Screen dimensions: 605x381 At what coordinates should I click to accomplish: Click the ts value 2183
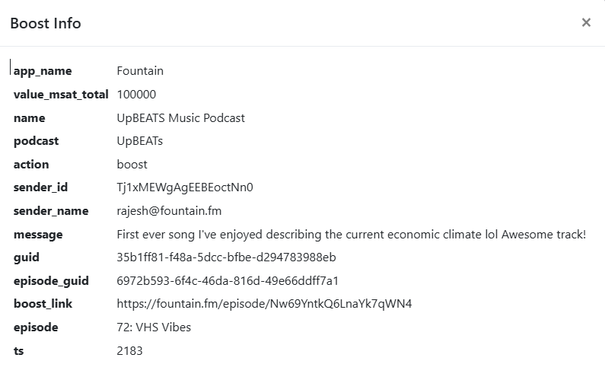click(130, 351)
